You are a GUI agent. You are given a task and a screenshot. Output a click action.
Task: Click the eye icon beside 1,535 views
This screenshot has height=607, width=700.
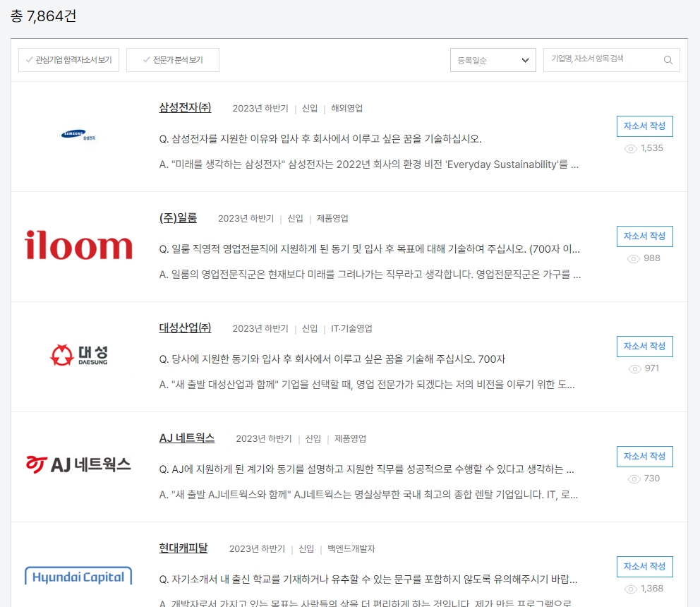click(x=630, y=149)
